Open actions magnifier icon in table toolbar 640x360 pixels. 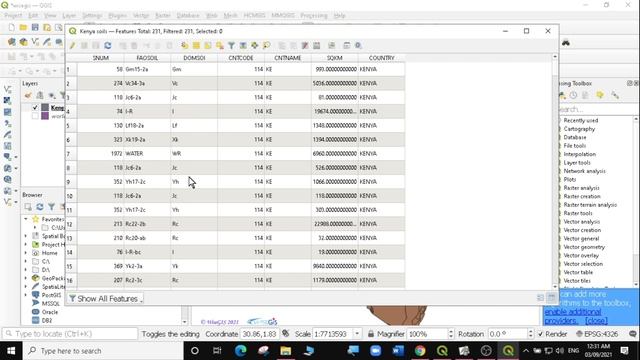[358, 45]
